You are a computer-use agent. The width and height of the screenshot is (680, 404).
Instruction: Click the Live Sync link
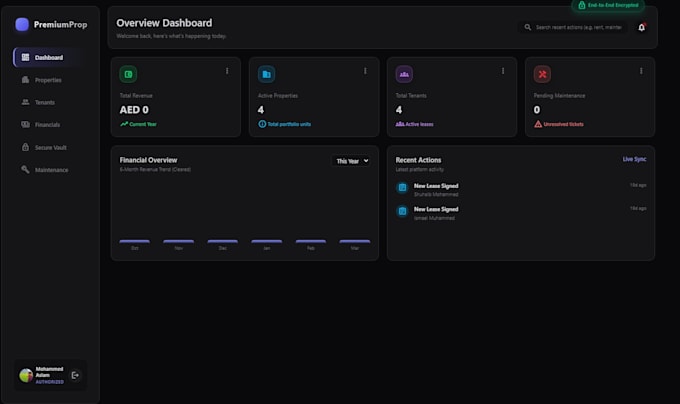tap(634, 159)
